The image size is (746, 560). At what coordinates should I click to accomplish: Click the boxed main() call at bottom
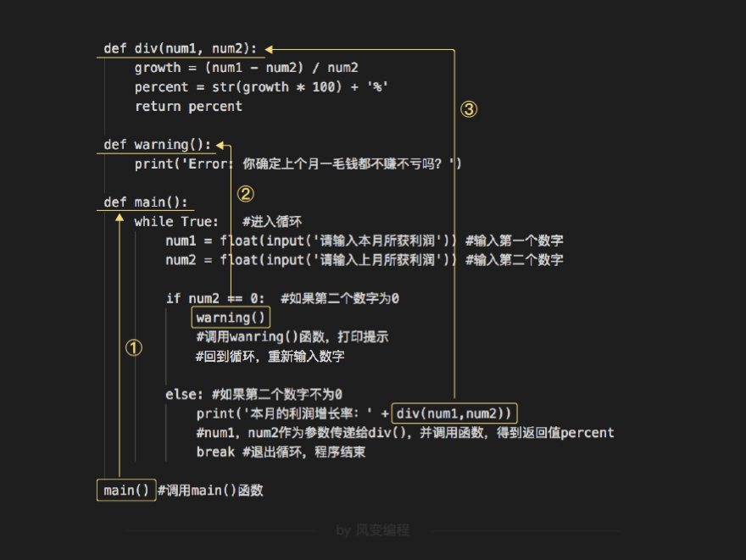(x=126, y=491)
